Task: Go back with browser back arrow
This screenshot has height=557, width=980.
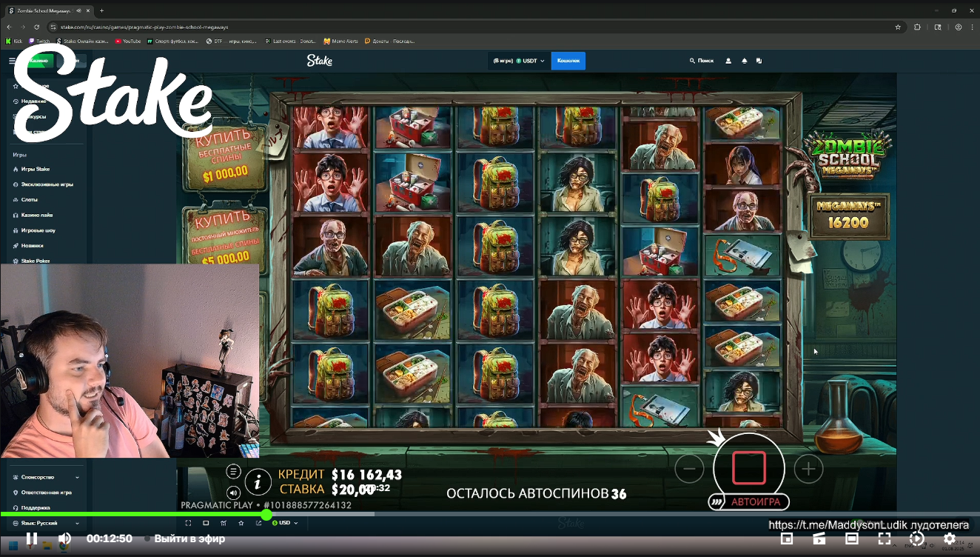Action: click(9, 27)
